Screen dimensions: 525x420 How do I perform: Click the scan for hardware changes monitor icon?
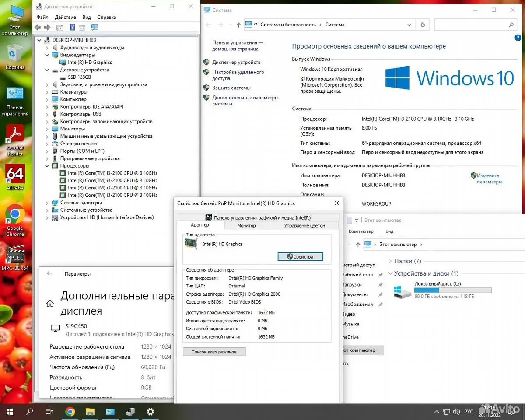94,27
